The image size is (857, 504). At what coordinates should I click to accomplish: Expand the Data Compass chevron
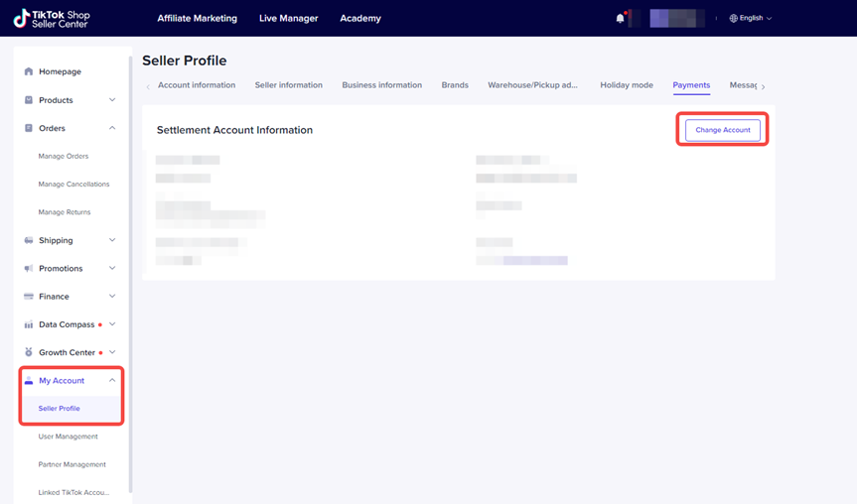tap(112, 324)
